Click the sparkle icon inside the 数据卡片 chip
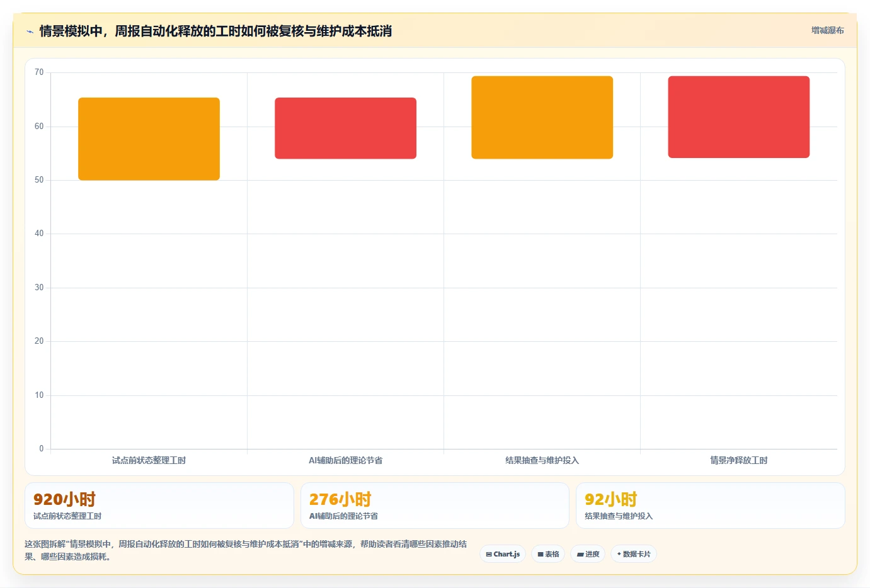 point(619,554)
